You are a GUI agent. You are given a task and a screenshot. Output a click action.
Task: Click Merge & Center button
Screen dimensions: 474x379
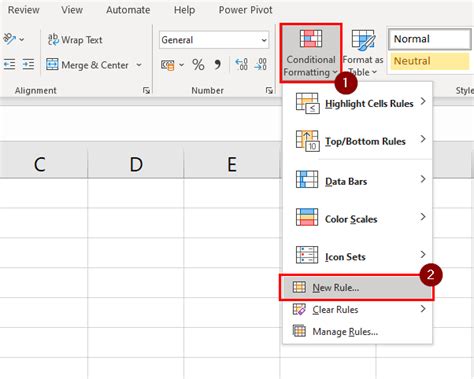(x=87, y=65)
